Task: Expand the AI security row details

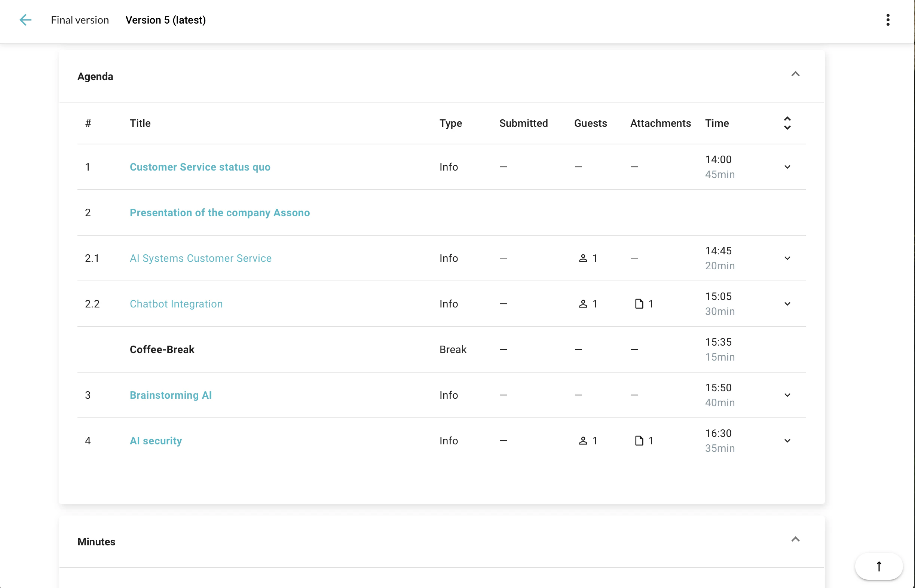Action: pos(787,441)
